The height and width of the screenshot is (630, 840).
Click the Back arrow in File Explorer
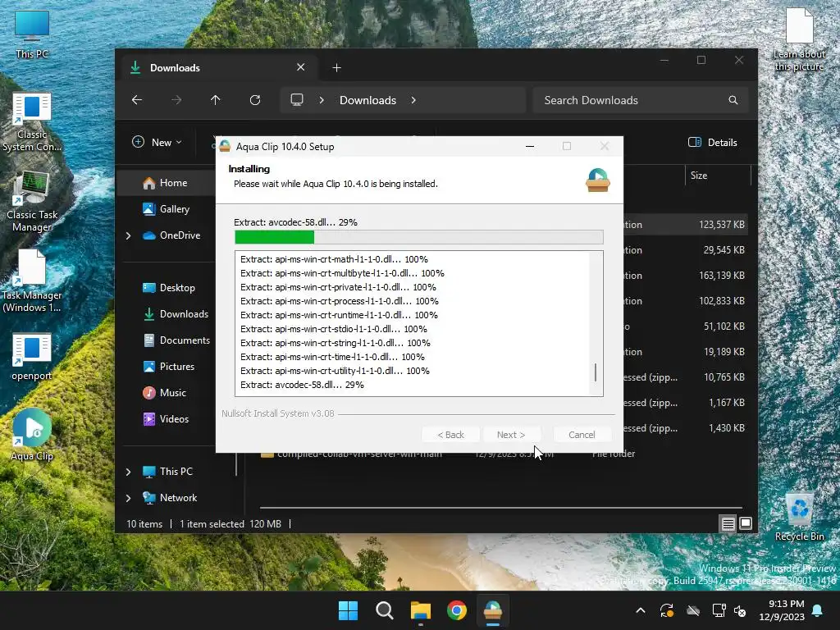click(137, 99)
